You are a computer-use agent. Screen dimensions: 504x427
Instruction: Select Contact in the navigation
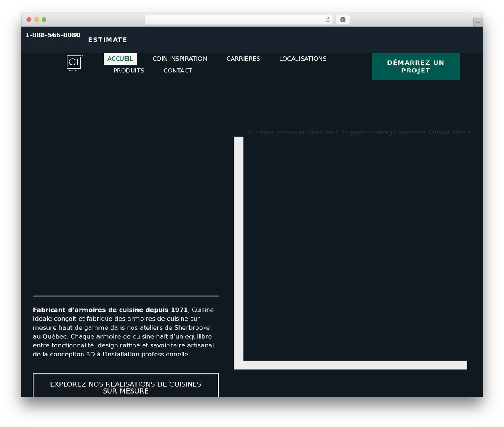(178, 71)
